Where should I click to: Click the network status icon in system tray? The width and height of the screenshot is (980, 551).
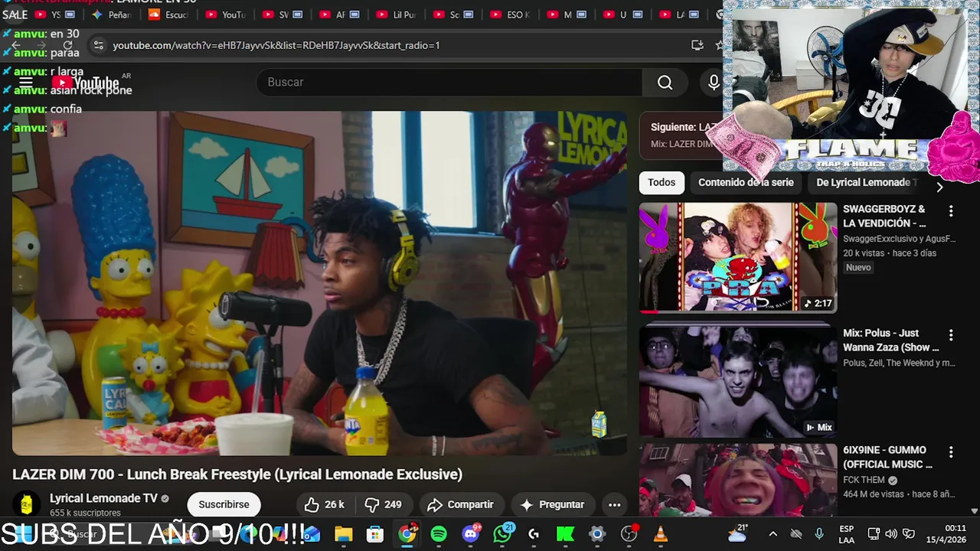click(874, 534)
